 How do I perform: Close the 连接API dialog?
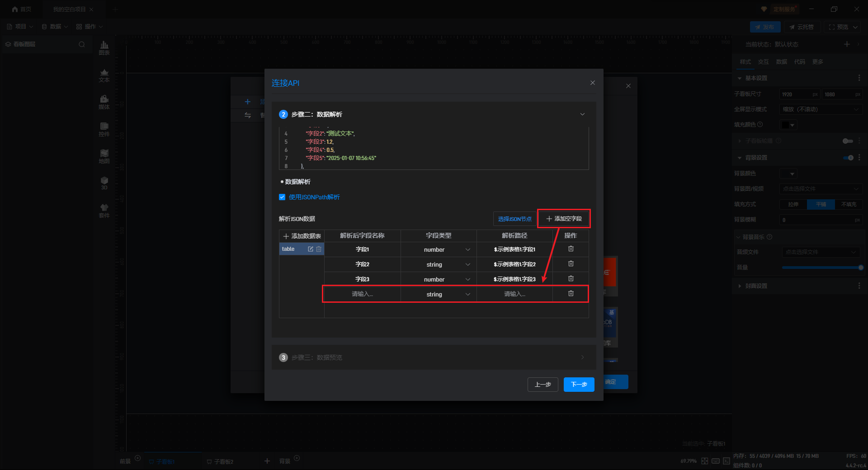click(592, 83)
